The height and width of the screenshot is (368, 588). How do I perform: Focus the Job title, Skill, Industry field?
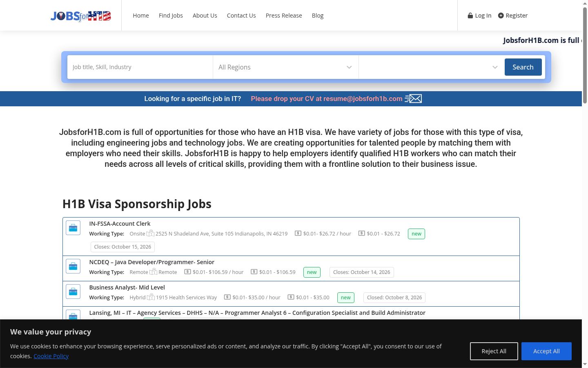140,67
